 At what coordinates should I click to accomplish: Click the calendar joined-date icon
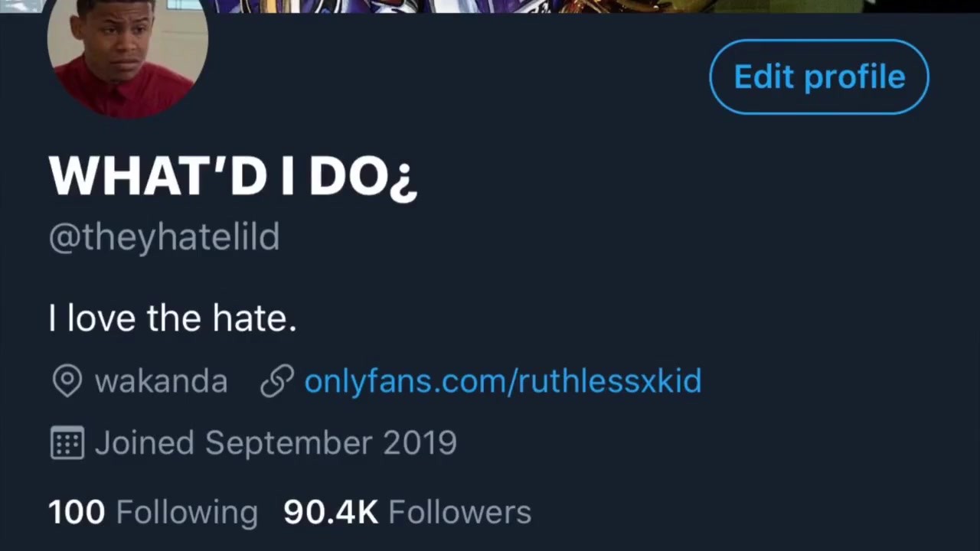pyautogui.click(x=67, y=443)
